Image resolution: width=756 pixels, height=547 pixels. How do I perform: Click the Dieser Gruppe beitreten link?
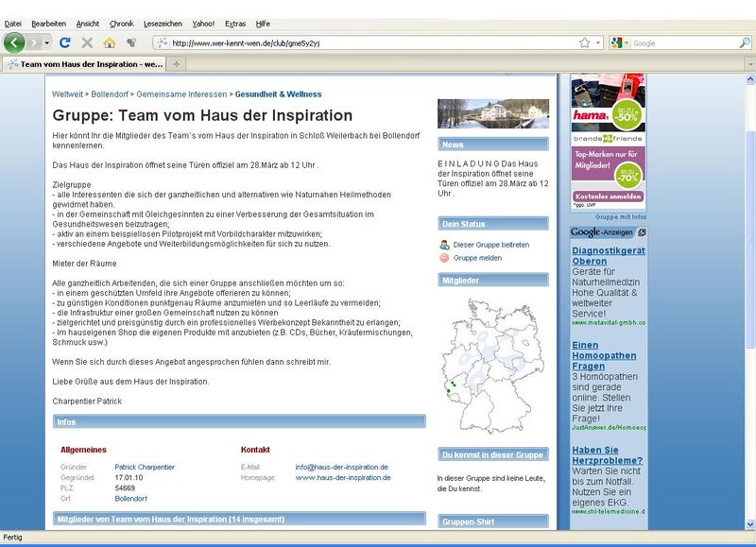click(490, 245)
